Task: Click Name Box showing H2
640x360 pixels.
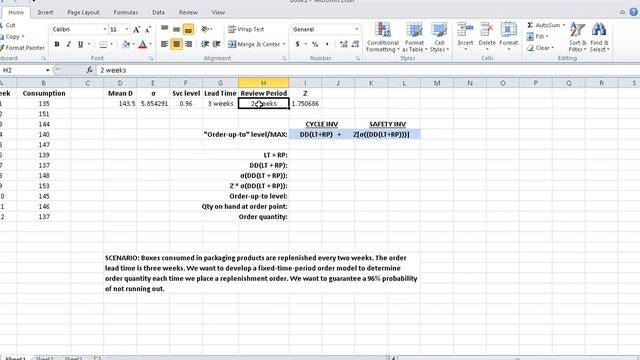Action: tap(22, 70)
